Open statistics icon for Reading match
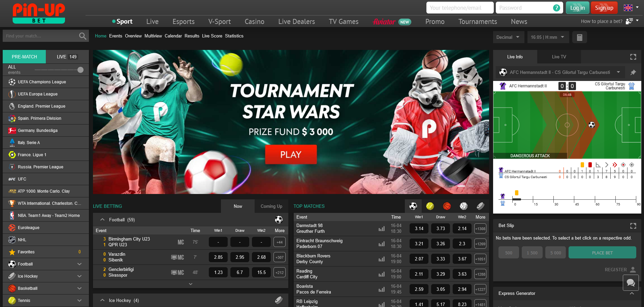This screenshot has height=307, width=644. point(382,274)
